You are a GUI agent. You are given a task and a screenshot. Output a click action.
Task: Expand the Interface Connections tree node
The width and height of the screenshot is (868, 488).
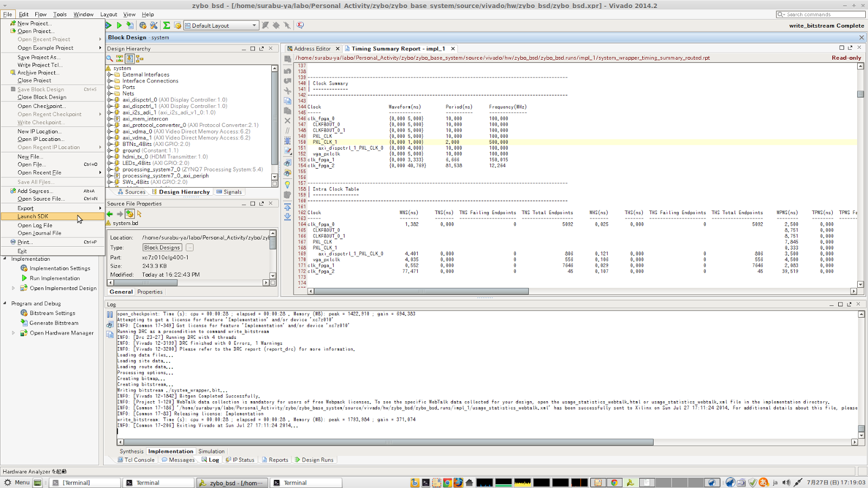(x=110, y=81)
